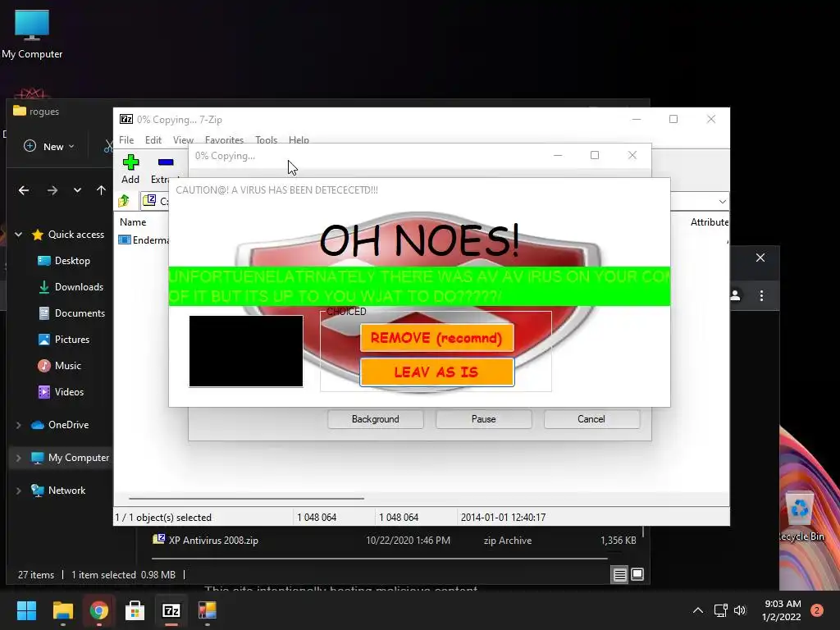Click the My Computer desktop icon

click(x=32, y=34)
